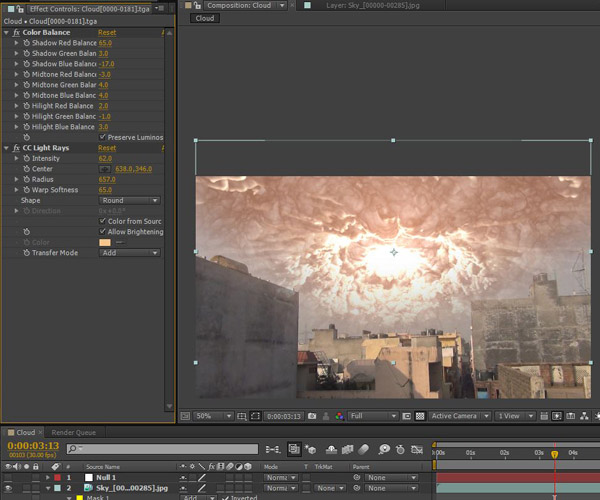Screen dimensions: 600x500
Task: Disable the Allow Brightening checkbox
Action: (x=103, y=232)
